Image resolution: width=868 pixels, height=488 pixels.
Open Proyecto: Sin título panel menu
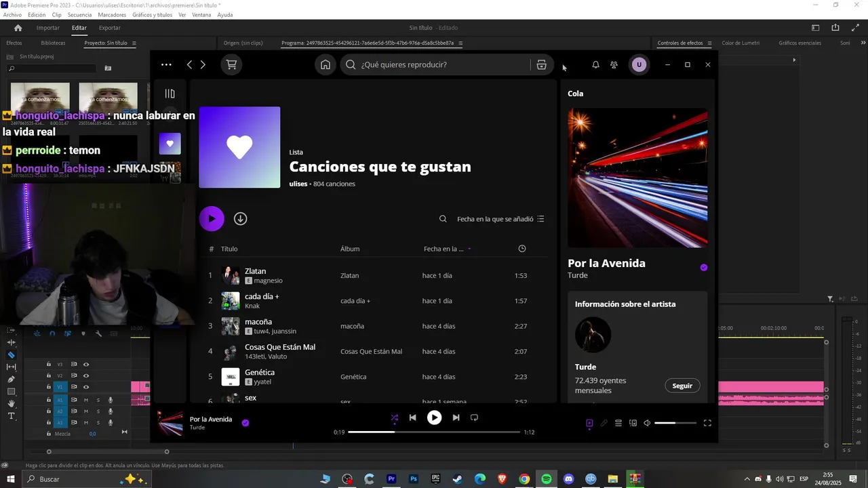[134, 43]
